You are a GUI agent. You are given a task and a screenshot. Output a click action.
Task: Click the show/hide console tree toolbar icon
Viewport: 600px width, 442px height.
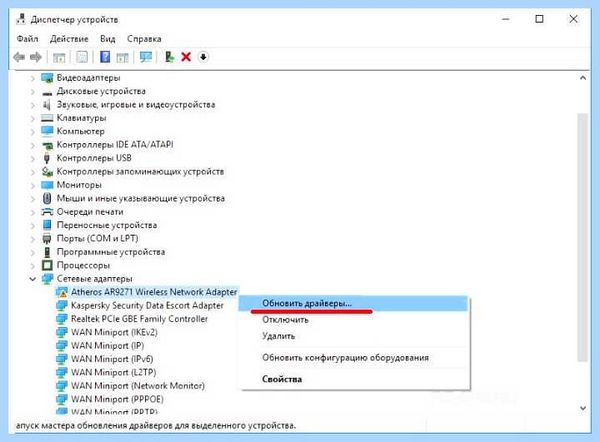pyautogui.click(x=59, y=57)
